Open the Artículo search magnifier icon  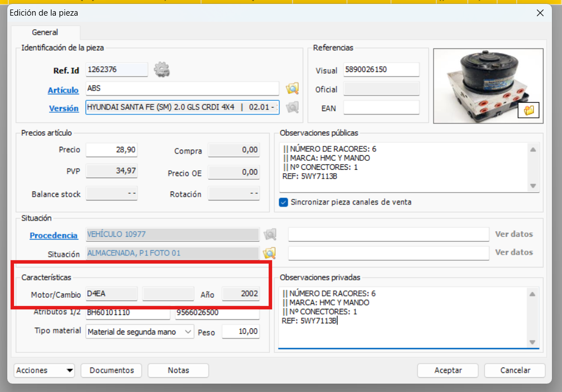coord(292,88)
